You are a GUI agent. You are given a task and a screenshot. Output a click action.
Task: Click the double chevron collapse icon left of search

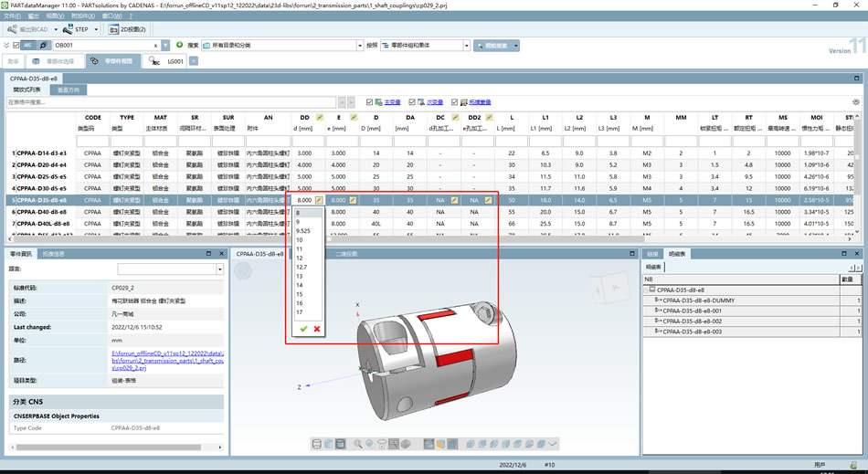point(6,46)
